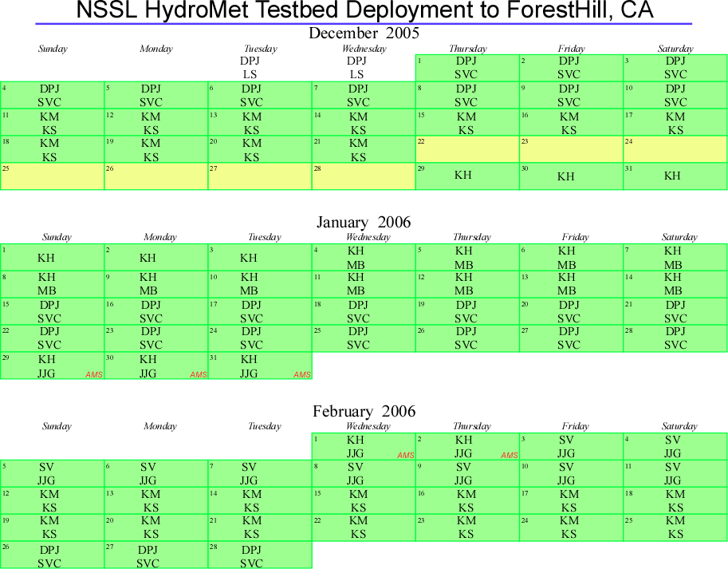Click the yellow December 22 cell
Screen dimensions: 728x569
coord(467,150)
